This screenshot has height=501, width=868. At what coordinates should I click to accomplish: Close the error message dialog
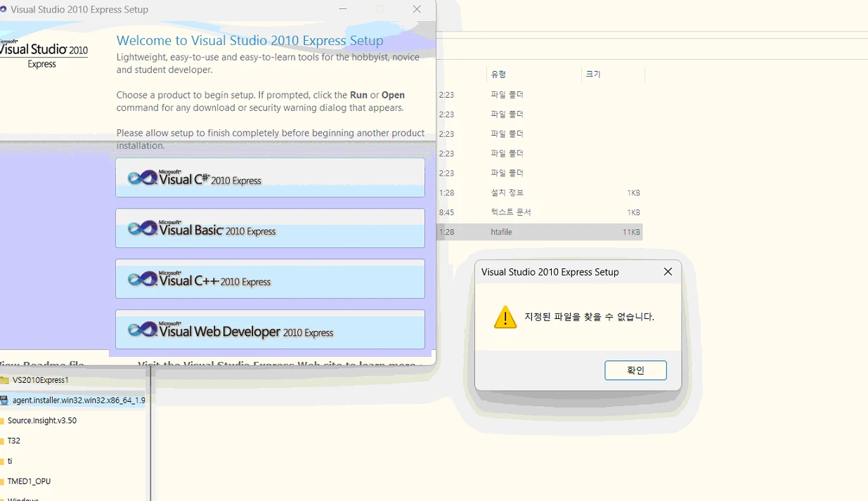(668, 272)
